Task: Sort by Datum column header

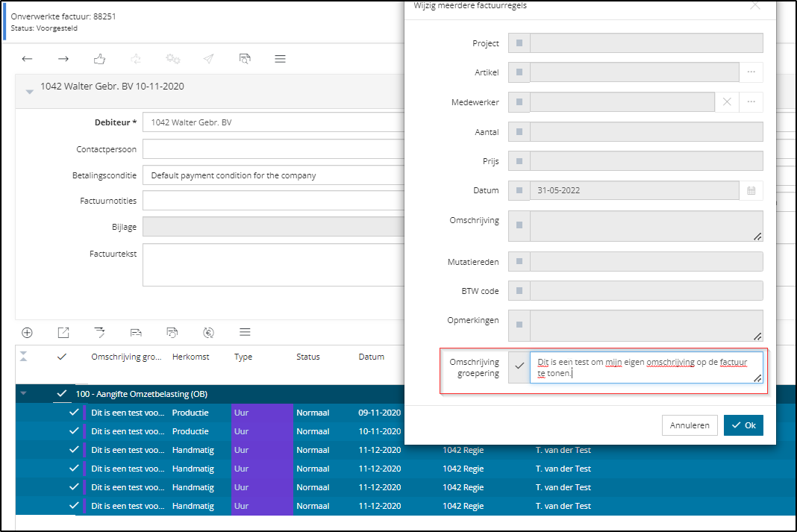Action: coord(371,357)
